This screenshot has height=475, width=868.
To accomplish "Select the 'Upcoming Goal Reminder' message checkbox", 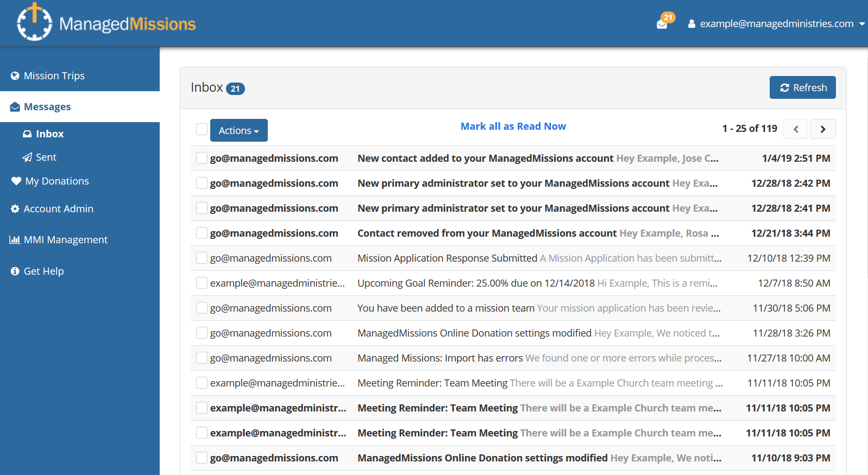I will pyautogui.click(x=202, y=283).
